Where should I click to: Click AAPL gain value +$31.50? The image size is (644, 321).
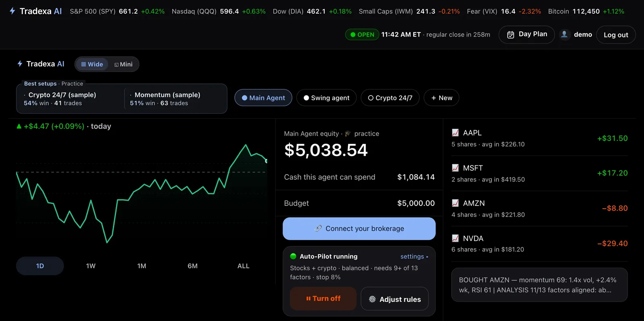[x=612, y=138]
